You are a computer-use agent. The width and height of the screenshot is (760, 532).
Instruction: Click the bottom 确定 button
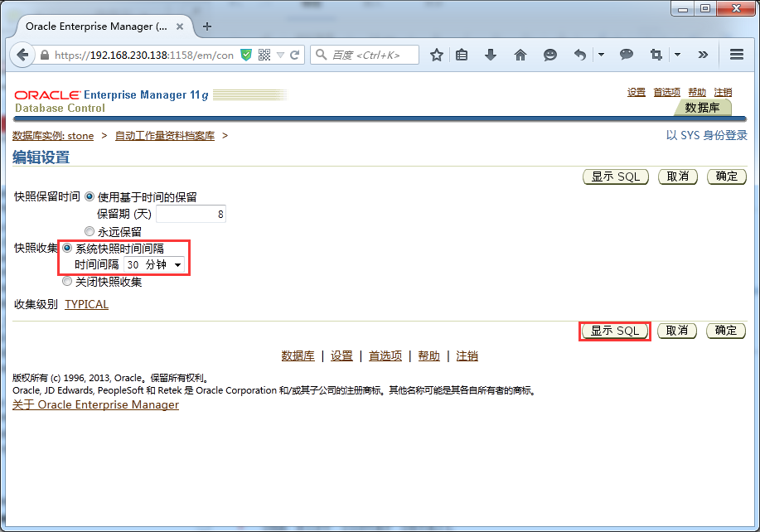coord(725,331)
